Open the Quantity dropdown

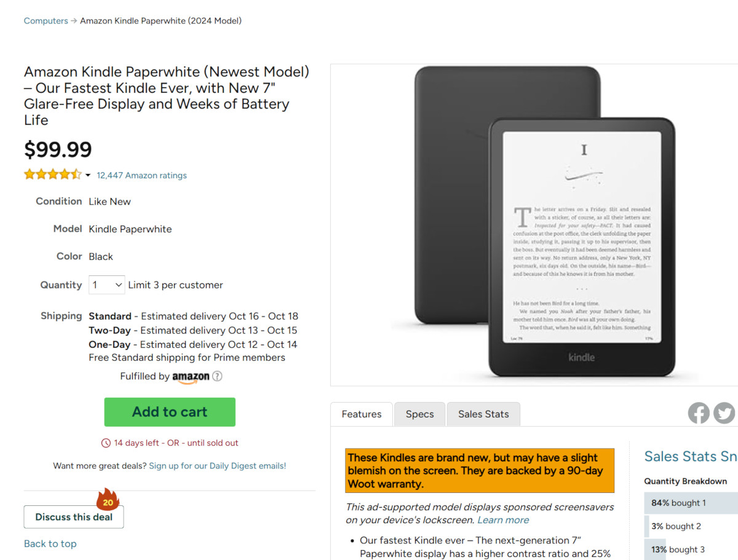click(107, 285)
